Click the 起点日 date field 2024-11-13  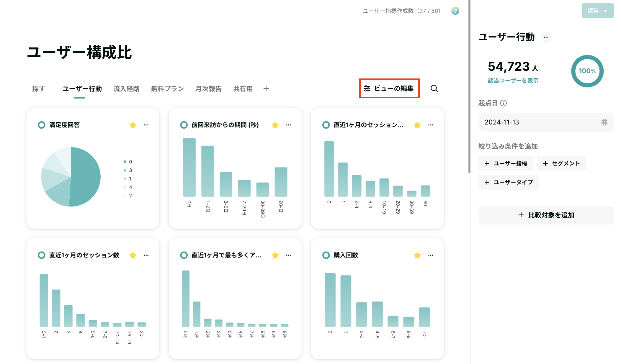[546, 122]
